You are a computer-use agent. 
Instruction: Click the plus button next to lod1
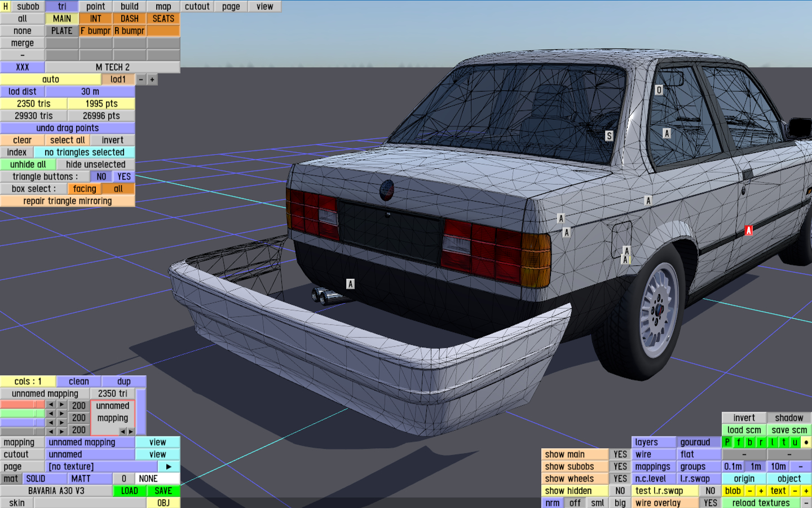(152, 80)
